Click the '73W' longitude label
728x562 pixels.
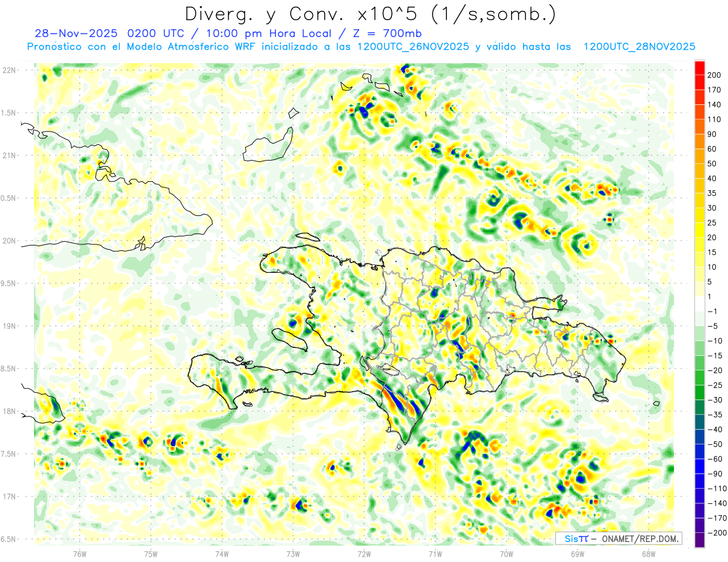point(293,554)
